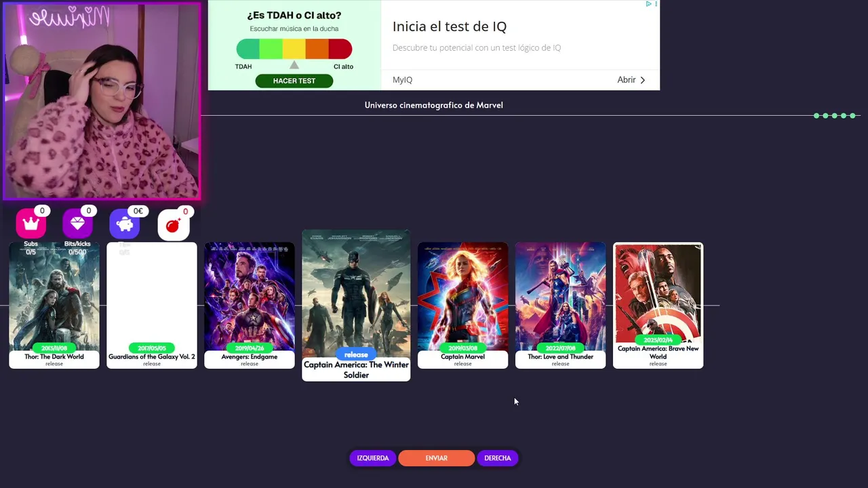Click the red bomb icon
The width and height of the screenshot is (868, 488).
click(173, 225)
